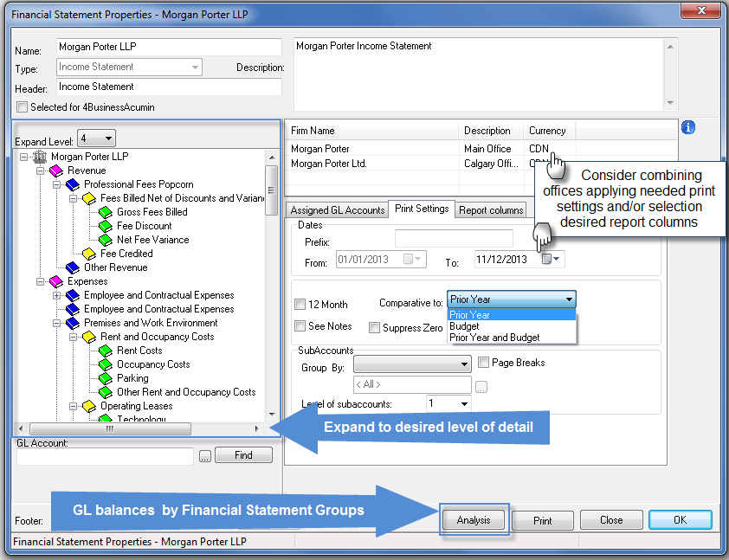Screen dimensions: 729x560
Task: Collapse the Expenses tree node
Action: (x=40, y=281)
